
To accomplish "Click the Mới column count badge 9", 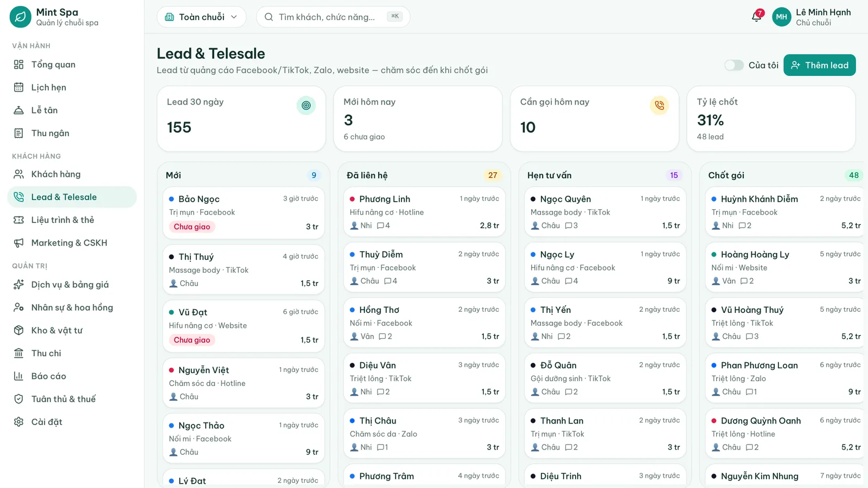I will coord(314,175).
